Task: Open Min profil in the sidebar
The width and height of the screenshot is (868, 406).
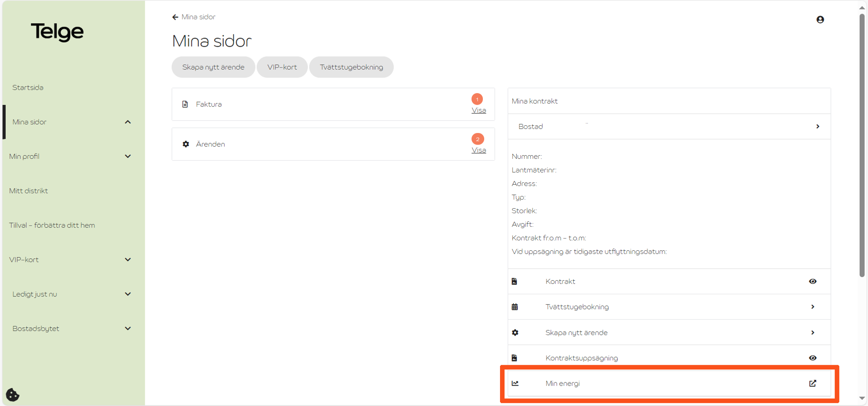Action: tap(24, 156)
